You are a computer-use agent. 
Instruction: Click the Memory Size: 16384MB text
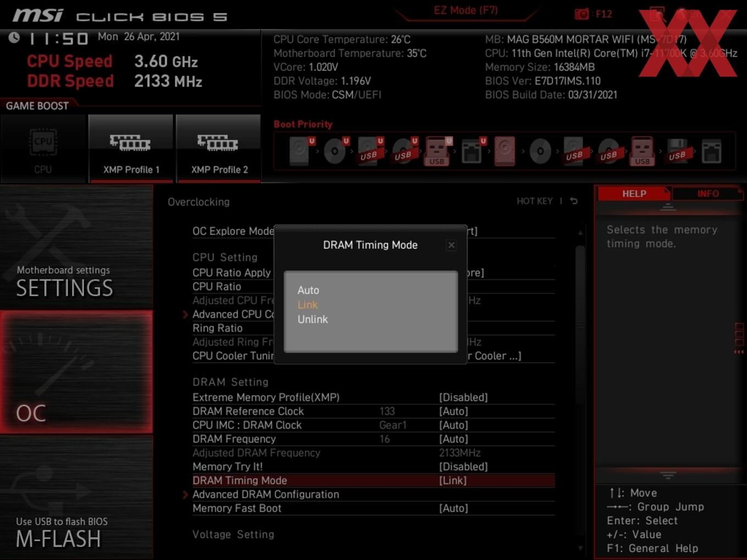540,67
